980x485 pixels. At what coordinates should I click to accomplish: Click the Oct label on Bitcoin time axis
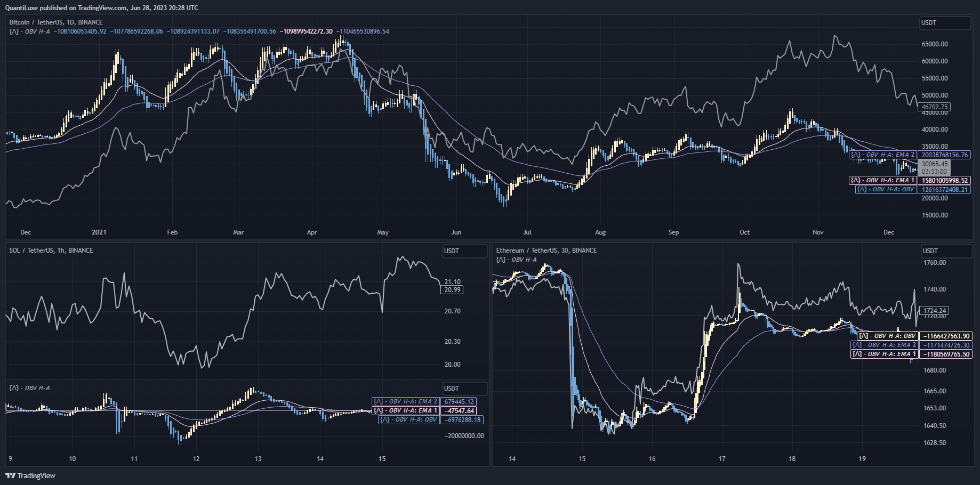(744, 232)
